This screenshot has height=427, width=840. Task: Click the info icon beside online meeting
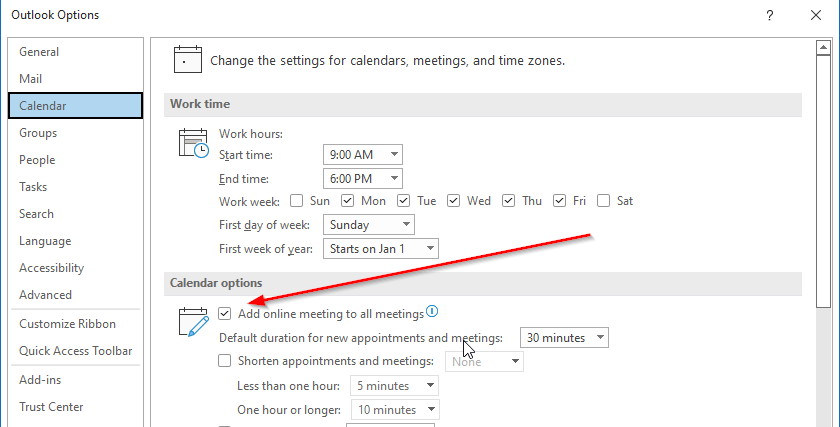click(432, 311)
